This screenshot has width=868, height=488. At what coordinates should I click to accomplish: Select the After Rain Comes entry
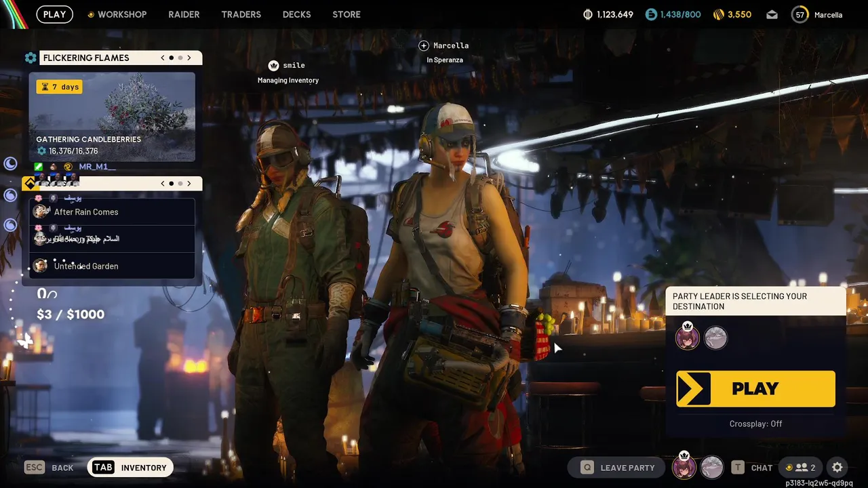(112, 212)
